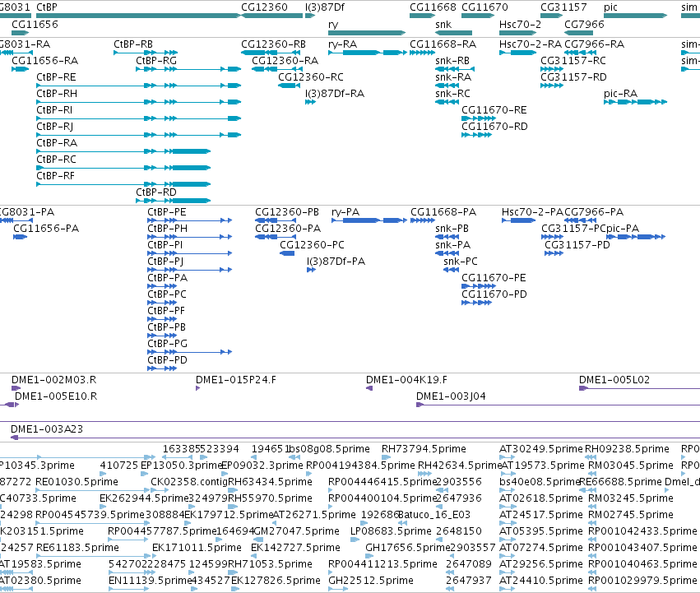Click EST GH22512.5prime label
Image resolution: width=700 pixels, height=593 pixels.
[371, 581]
